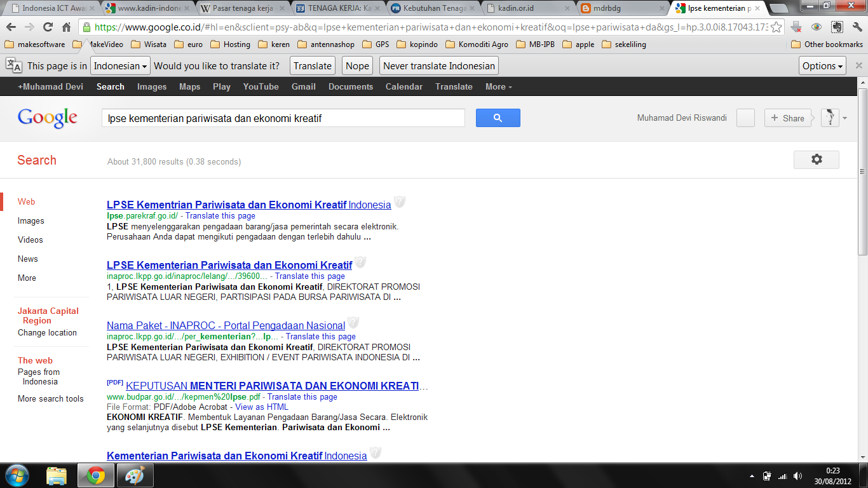
Task: Dismiss the translate bar with the X
Action: [x=858, y=65]
